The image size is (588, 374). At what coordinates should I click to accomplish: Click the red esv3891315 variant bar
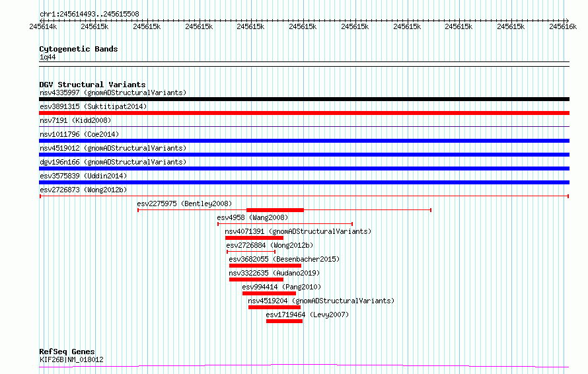point(304,113)
